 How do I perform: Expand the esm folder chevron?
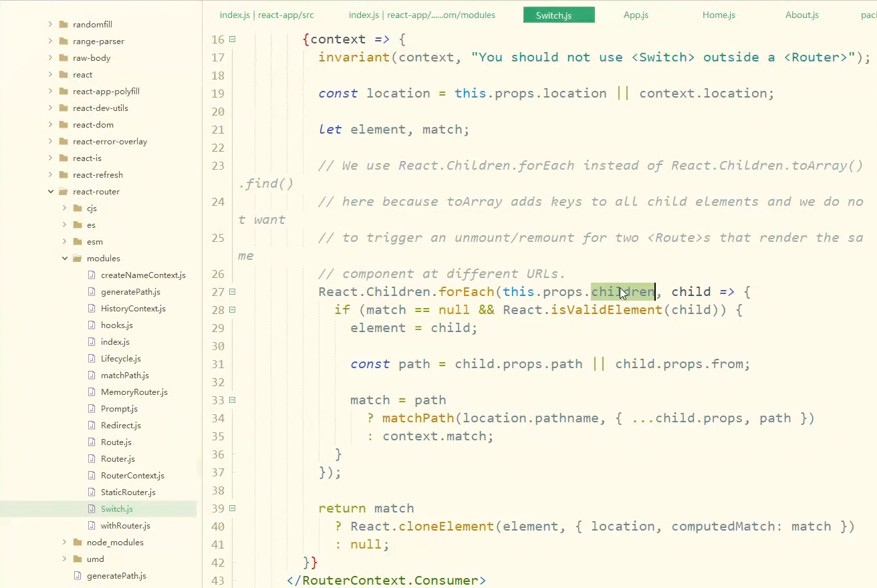tap(64, 241)
